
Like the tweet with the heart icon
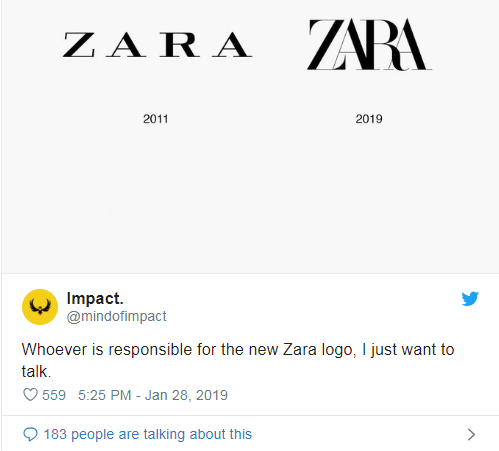[x=30, y=395]
